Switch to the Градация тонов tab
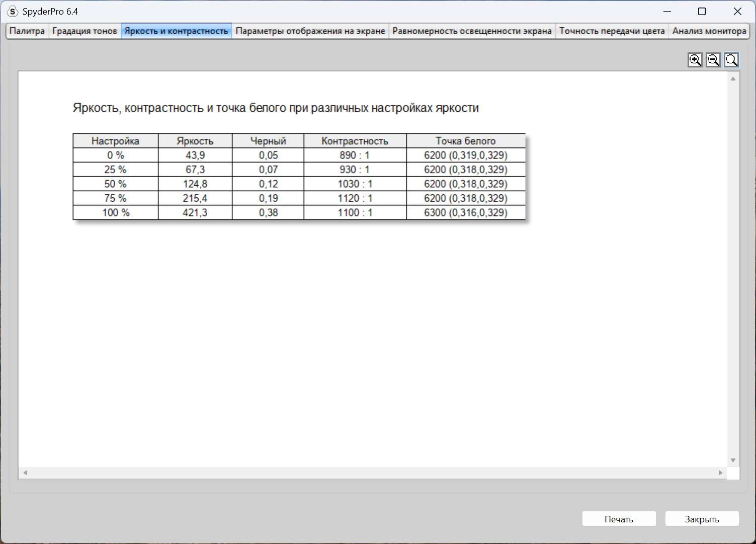This screenshot has height=544, width=756. coord(85,31)
